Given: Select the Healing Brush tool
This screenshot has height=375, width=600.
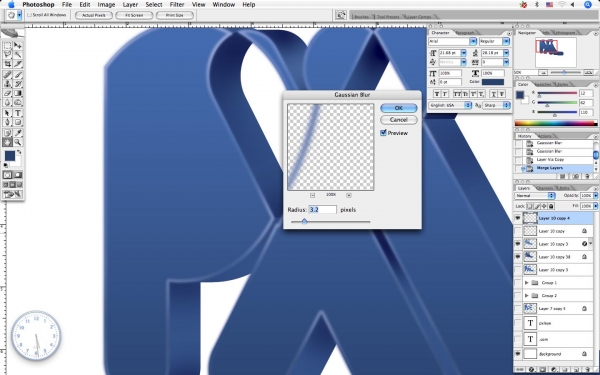Looking at the screenshot, I should 7,75.
